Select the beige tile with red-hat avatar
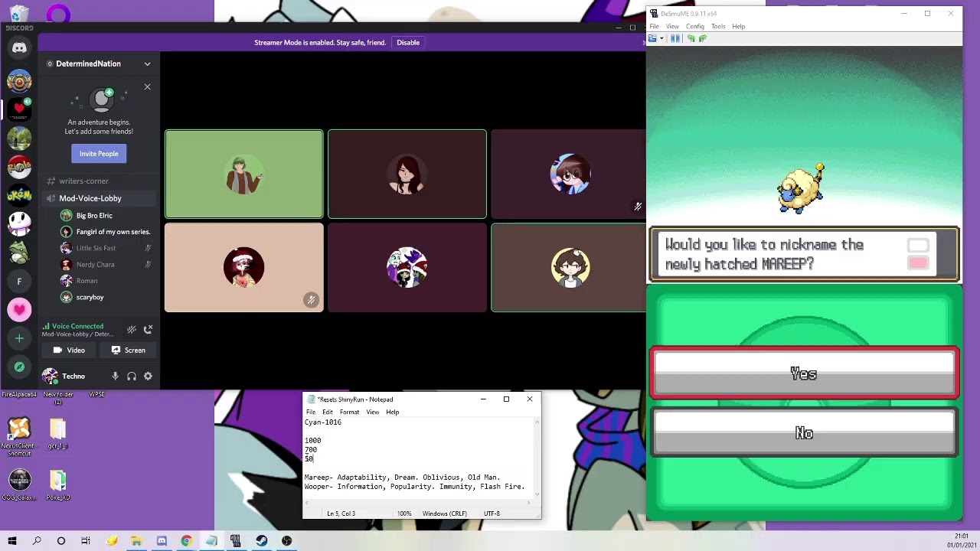980x551 pixels. pos(244,268)
